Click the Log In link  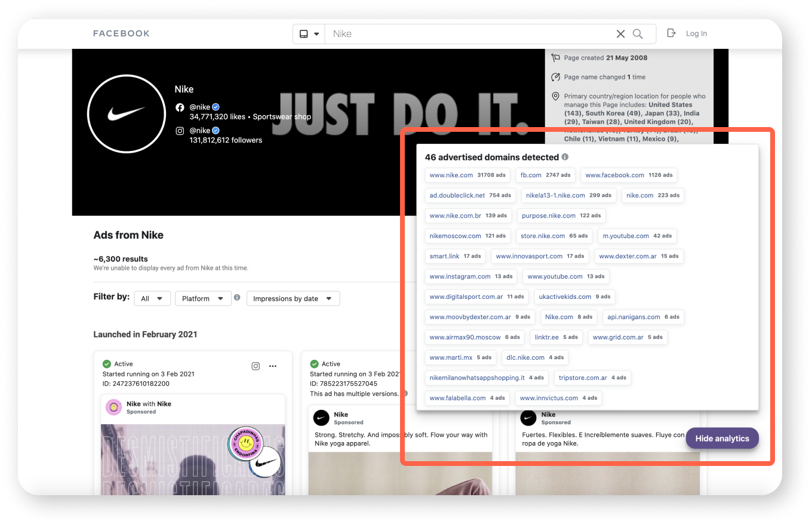696,33
